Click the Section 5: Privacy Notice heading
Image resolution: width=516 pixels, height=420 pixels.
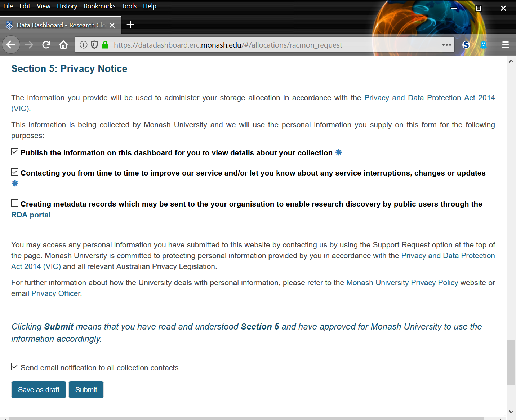(x=69, y=69)
